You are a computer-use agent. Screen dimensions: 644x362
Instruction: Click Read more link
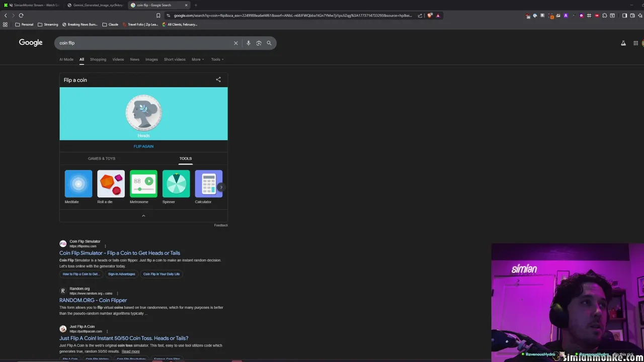point(130,351)
